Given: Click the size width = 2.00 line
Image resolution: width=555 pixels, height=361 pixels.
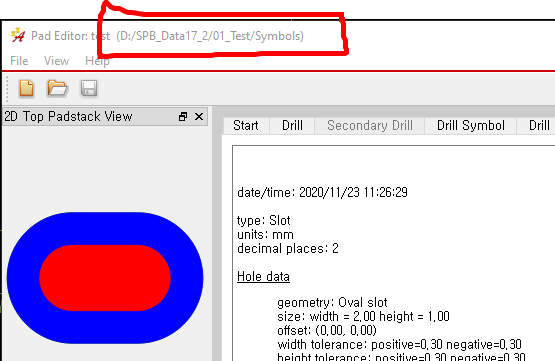Looking at the screenshot, I should click(364, 316).
